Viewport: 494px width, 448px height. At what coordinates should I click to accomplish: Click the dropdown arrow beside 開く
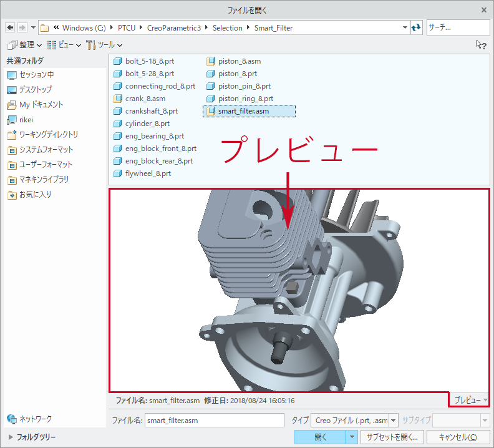click(352, 437)
